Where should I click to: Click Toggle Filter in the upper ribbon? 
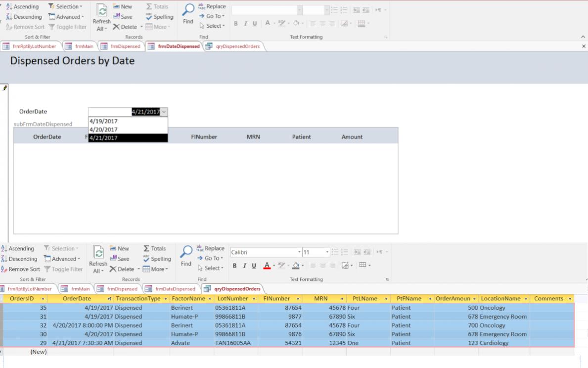[x=67, y=27]
